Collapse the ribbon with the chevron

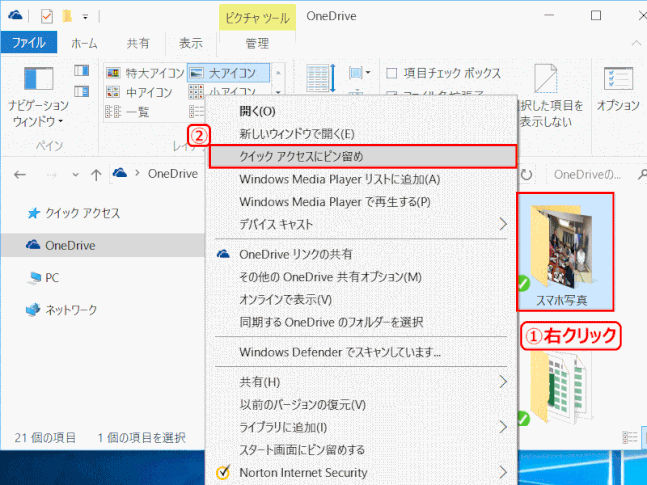click(636, 43)
